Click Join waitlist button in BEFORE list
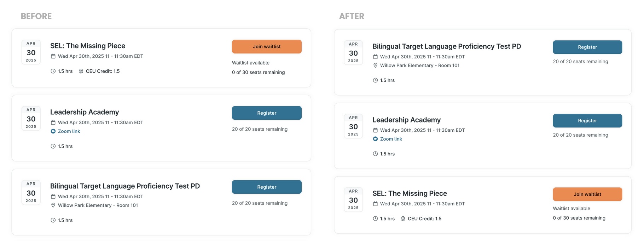Screen dimensions: 644x251 click(266, 47)
